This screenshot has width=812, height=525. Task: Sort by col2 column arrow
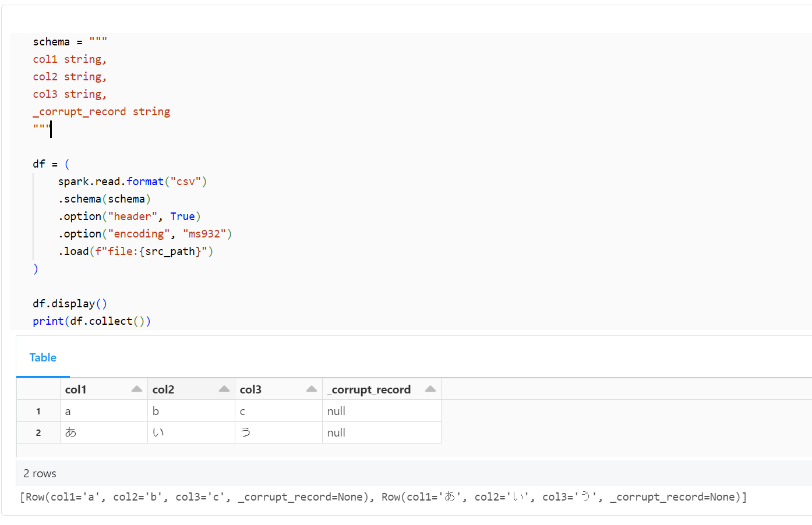[x=224, y=389]
